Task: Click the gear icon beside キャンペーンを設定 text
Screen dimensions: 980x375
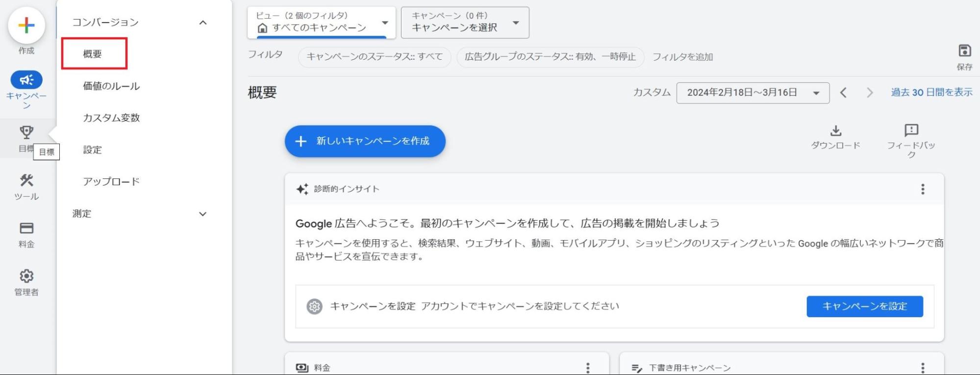Action: point(314,306)
